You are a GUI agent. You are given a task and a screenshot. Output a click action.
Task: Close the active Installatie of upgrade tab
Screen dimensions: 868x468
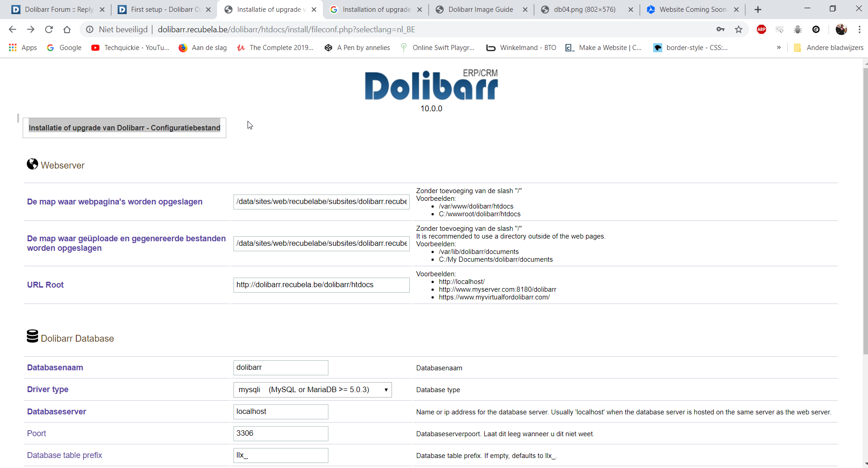coord(314,10)
